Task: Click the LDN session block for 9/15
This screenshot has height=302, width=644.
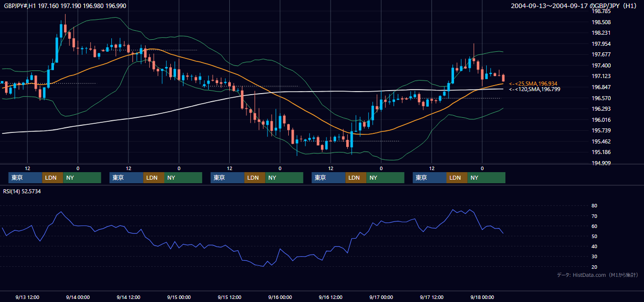Action: (254, 178)
